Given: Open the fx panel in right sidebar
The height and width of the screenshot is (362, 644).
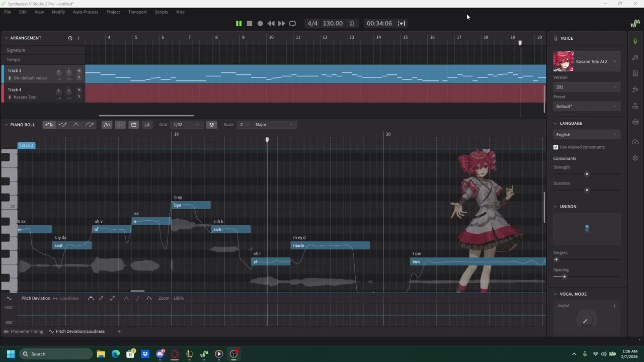Looking at the screenshot, I should [635, 89].
